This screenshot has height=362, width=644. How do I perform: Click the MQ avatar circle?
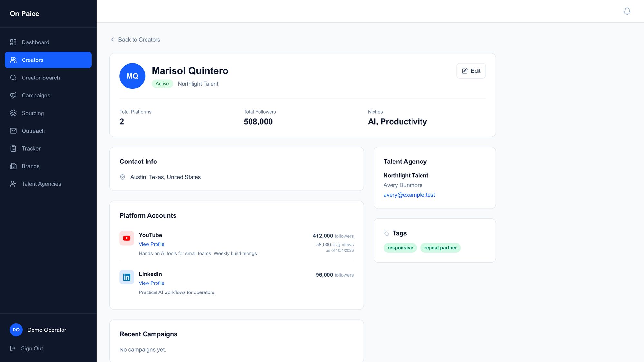pyautogui.click(x=132, y=76)
